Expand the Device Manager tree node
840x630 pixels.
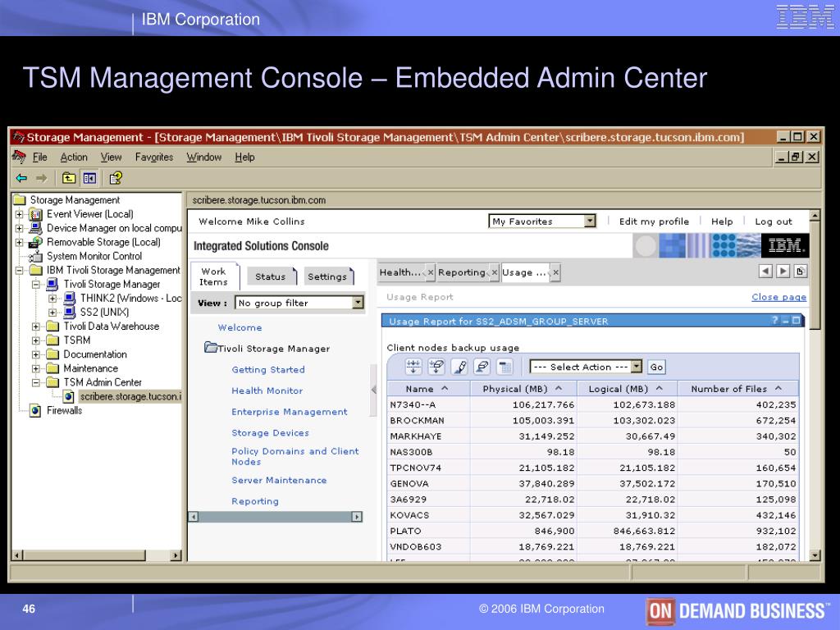tap(20, 228)
